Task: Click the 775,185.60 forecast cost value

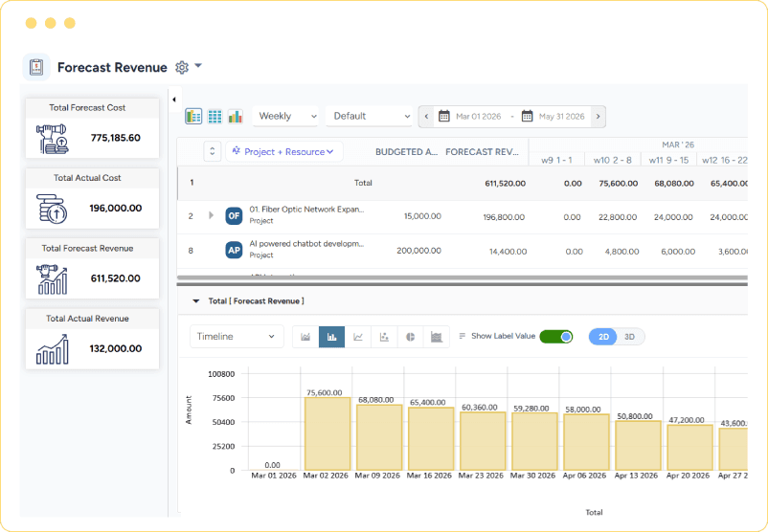Action: point(116,138)
